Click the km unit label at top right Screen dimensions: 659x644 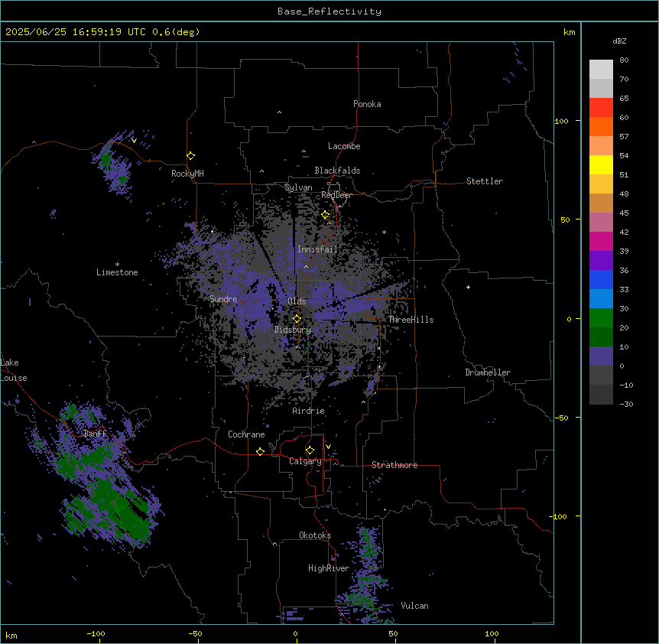pyautogui.click(x=569, y=32)
